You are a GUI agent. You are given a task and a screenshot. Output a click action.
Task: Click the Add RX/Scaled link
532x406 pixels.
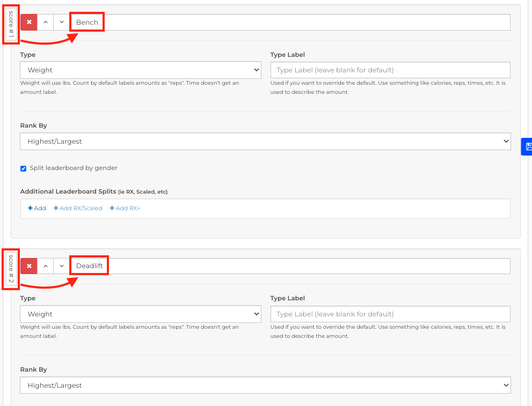78,208
